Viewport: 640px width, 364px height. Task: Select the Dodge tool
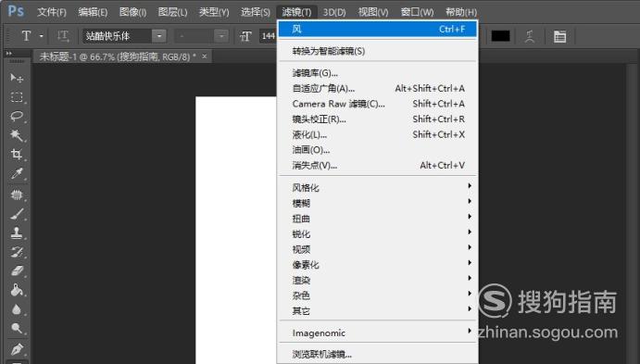(x=17, y=328)
